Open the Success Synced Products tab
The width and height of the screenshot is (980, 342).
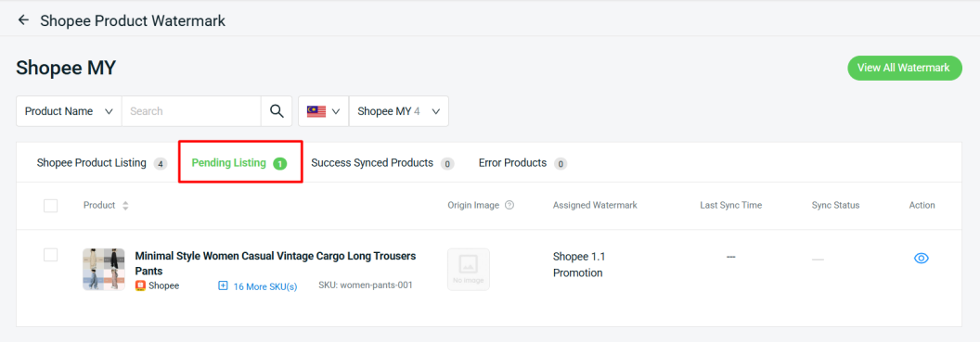click(381, 163)
